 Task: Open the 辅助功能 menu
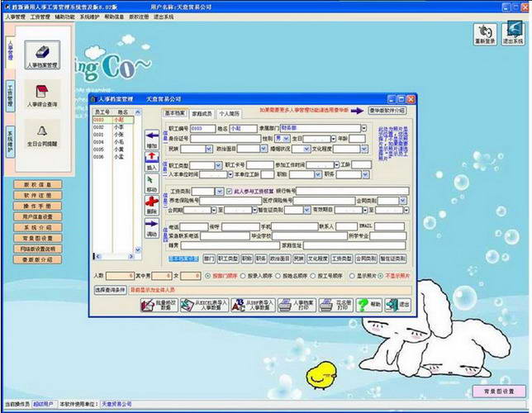[x=64, y=17]
